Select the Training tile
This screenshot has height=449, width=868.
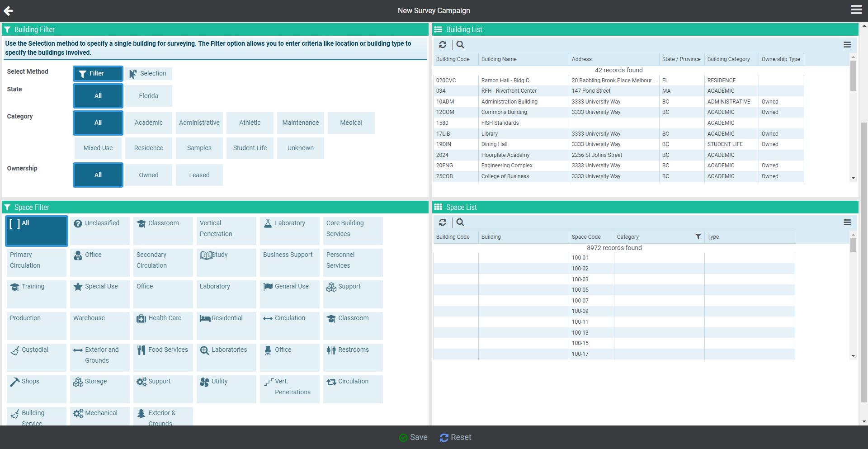click(x=37, y=294)
